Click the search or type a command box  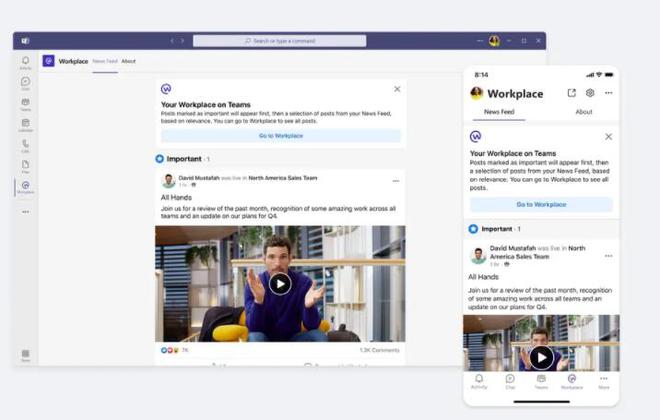pos(279,41)
